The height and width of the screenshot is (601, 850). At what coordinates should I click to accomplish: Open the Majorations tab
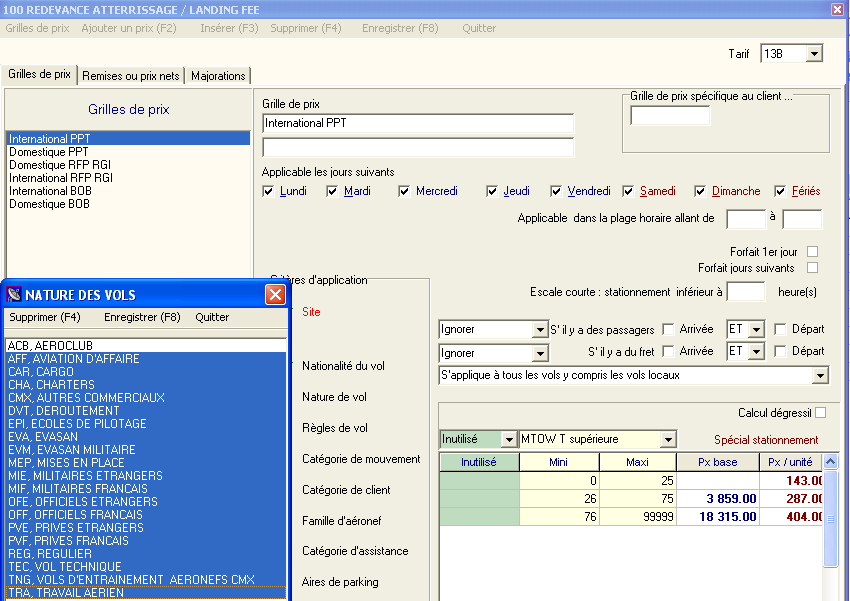(218, 76)
